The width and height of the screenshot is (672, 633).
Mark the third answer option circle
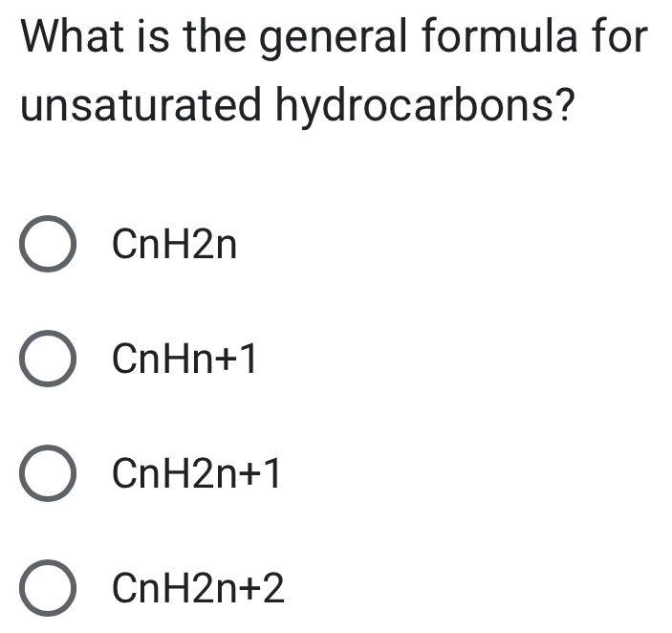tap(48, 474)
